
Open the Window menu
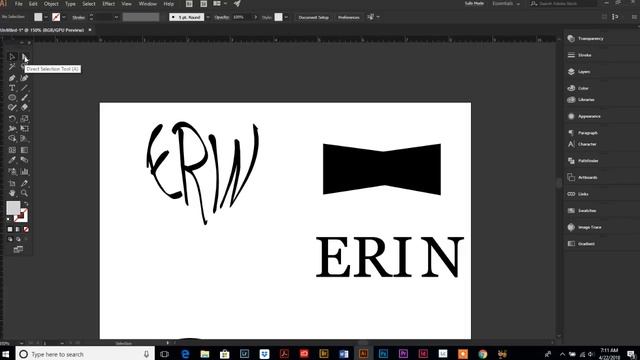click(x=148, y=4)
